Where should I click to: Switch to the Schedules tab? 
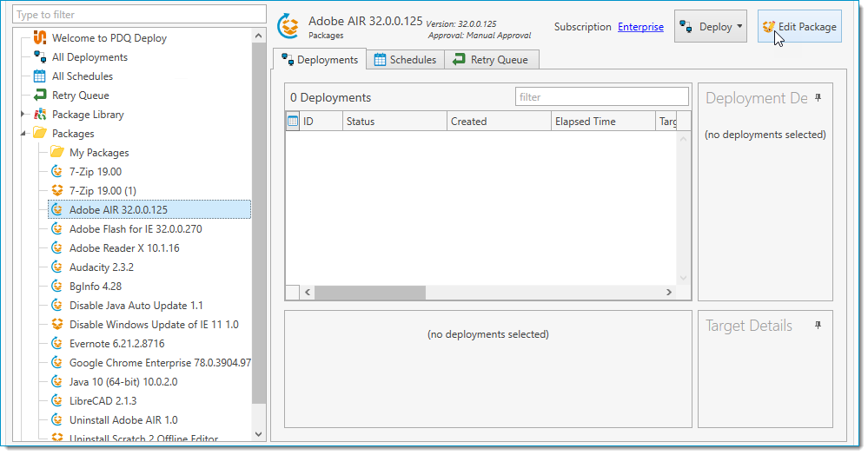pyautogui.click(x=405, y=60)
